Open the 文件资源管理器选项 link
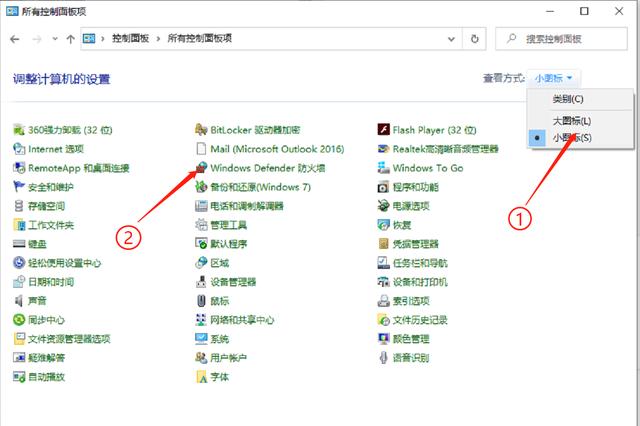Image resolution: width=640 pixels, height=426 pixels. [69, 339]
